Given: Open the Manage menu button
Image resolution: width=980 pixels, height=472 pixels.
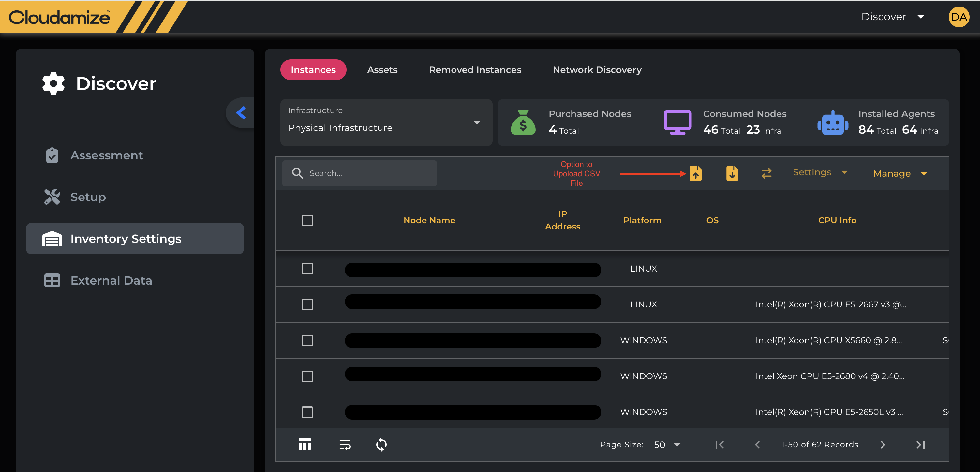Looking at the screenshot, I should coord(900,174).
